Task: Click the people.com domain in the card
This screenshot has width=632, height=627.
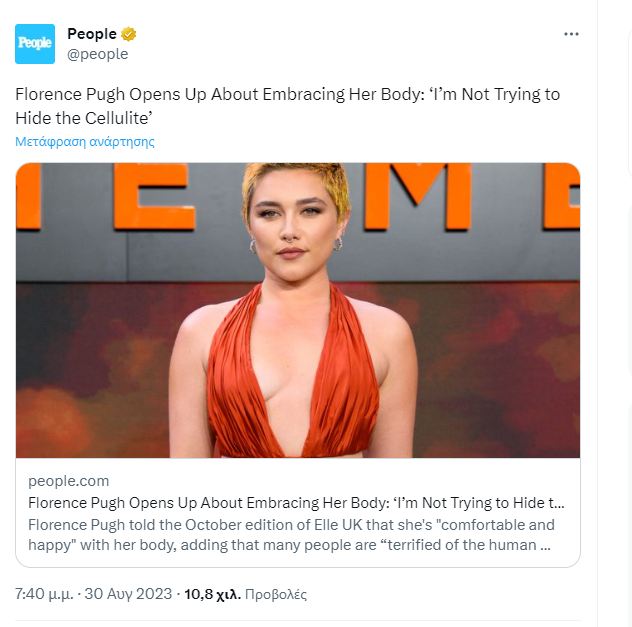Action: pyautogui.click(x=69, y=481)
